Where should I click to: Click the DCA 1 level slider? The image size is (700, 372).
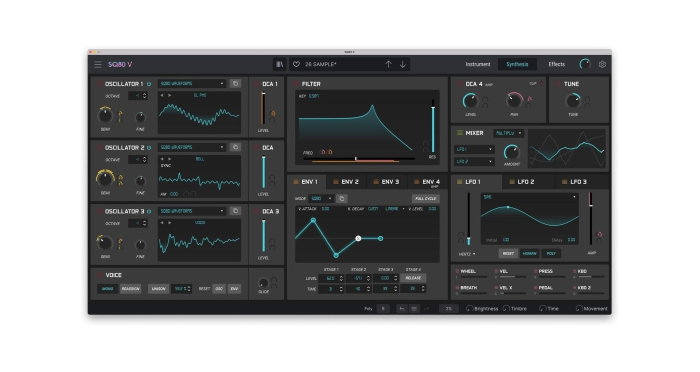coord(263,109)
